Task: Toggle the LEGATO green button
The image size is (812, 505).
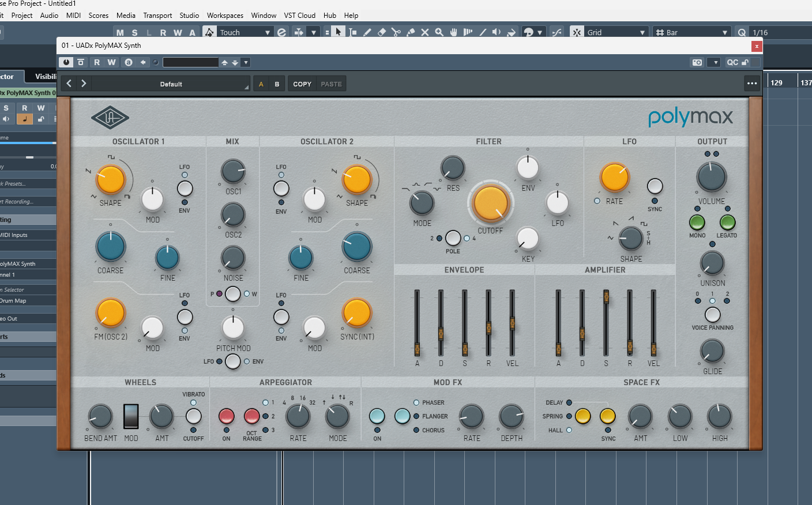Action: point(727,223)
